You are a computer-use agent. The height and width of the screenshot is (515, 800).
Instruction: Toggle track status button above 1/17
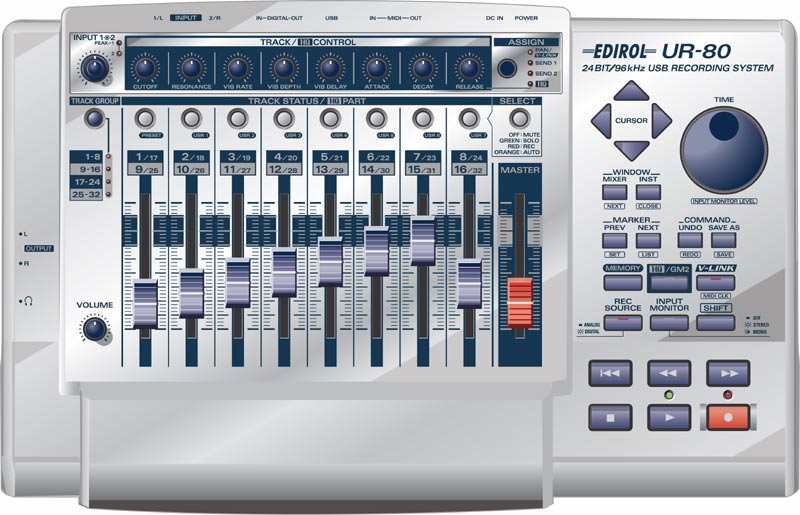[x=145, y=119]
